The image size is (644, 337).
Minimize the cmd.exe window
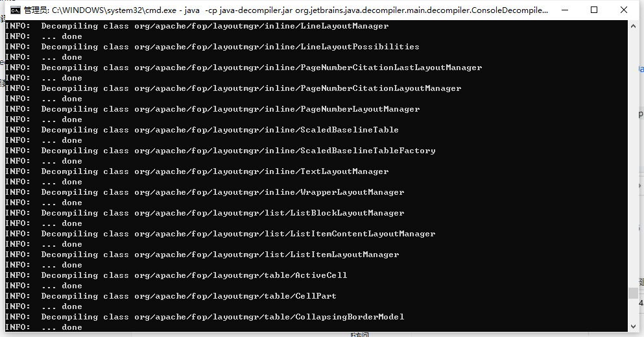click(565, 10)
